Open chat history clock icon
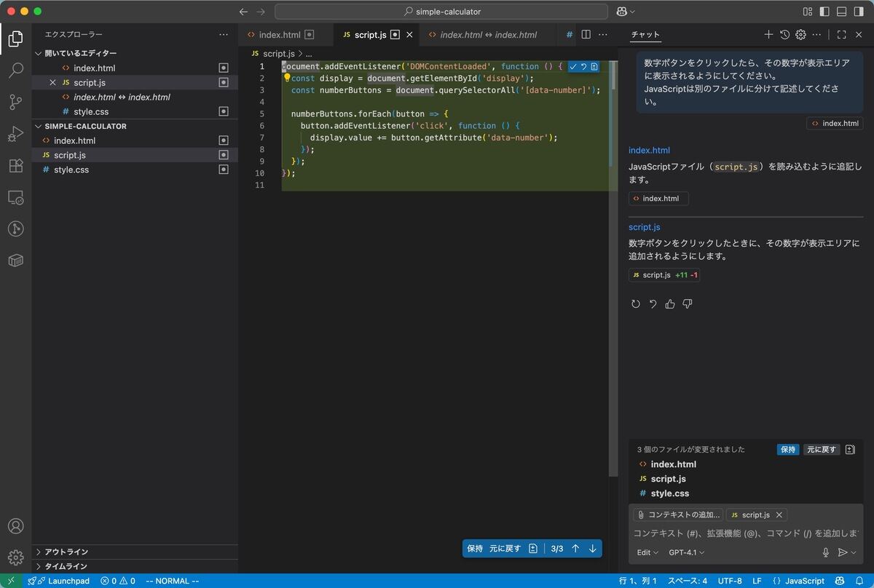 (x=784, y=34)
